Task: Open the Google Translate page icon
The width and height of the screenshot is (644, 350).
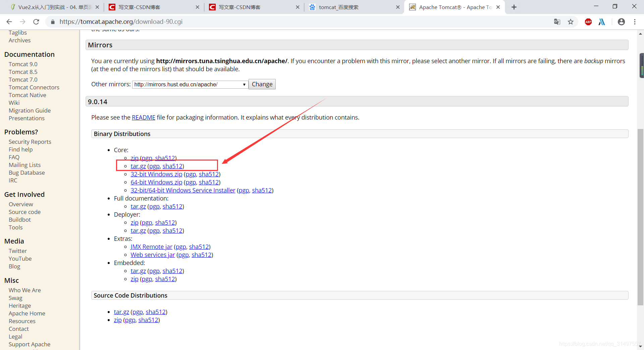Action: (x=557, y=22)
